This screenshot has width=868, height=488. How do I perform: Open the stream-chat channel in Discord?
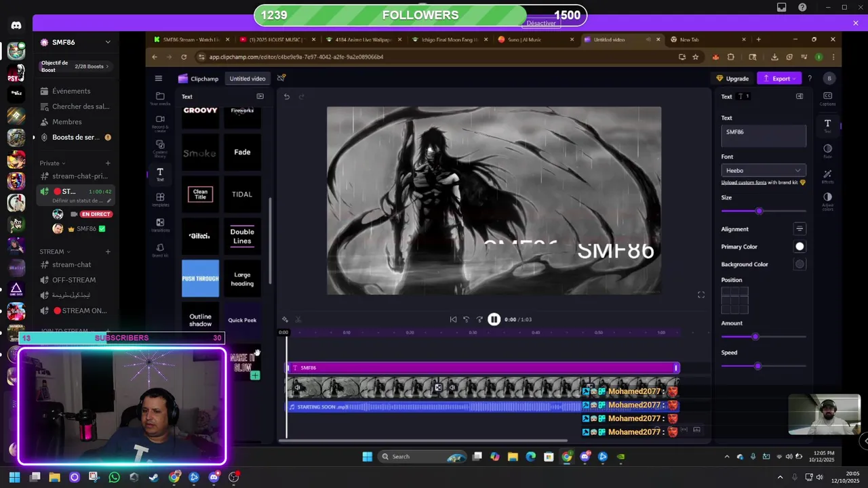coord(72,265)
